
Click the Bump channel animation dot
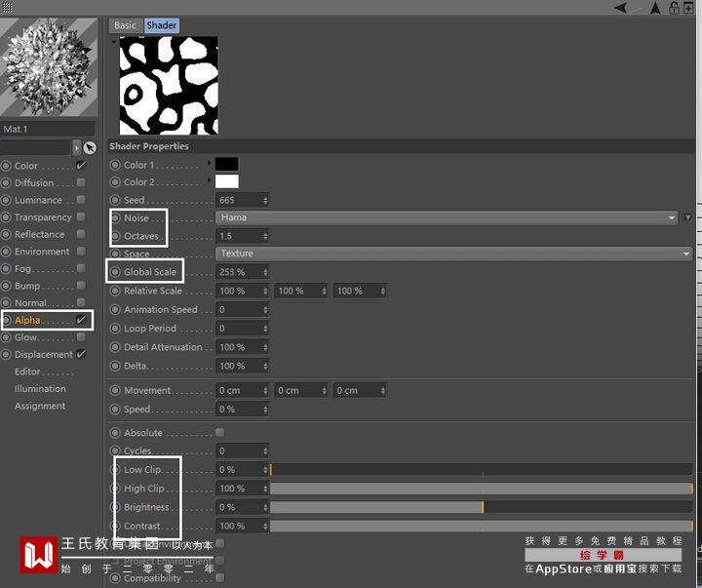[x=6, y=286]
